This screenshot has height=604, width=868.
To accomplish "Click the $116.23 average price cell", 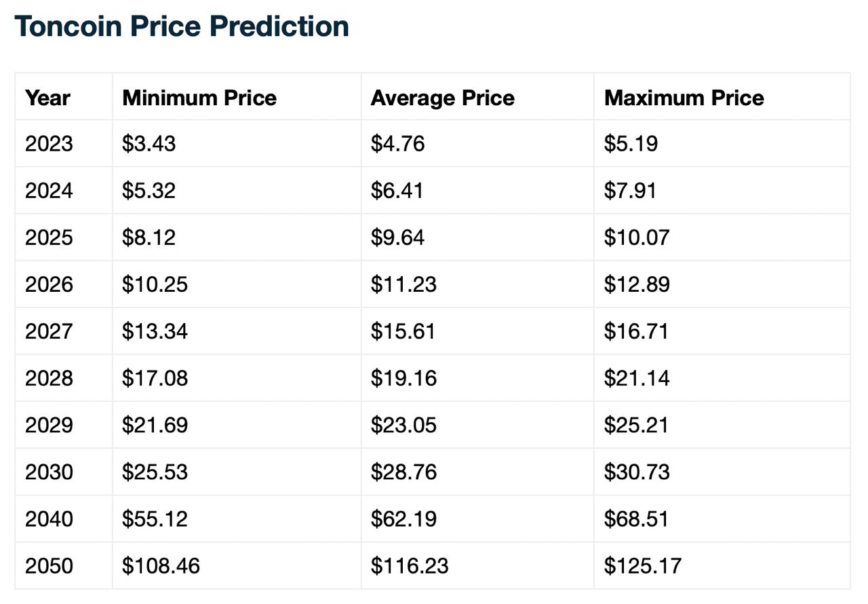I will tap(409, 565).
